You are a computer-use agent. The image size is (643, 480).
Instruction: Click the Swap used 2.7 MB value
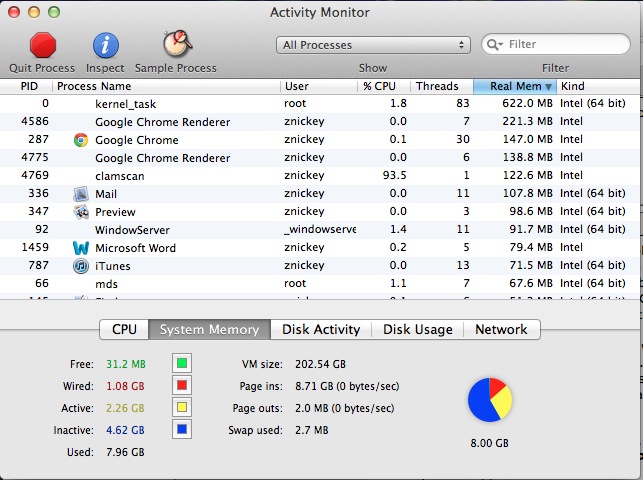pos(312,430)
